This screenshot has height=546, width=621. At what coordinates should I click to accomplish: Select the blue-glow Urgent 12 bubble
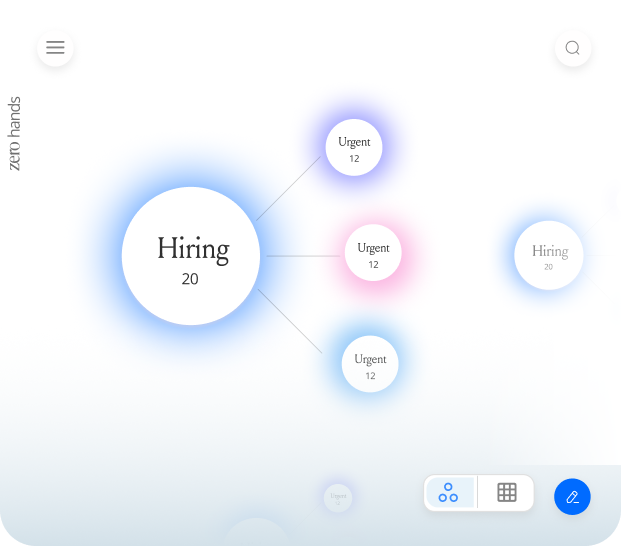pyautogui.click(x=370, y=364)
